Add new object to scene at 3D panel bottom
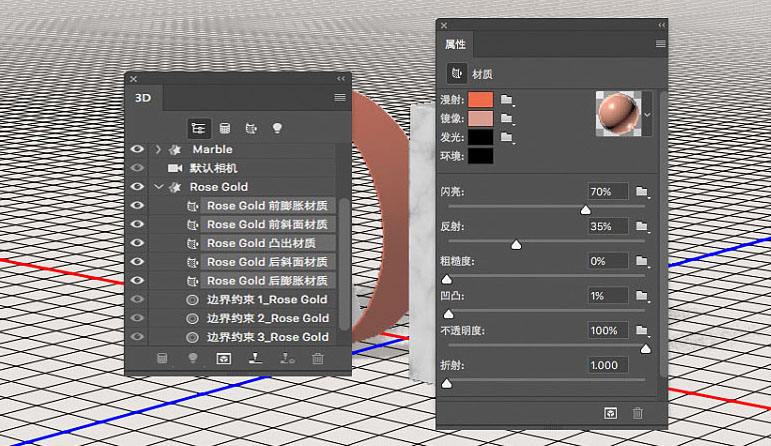Screen dimensions: 771x446 pyautogui.click(x=162, y=358)
